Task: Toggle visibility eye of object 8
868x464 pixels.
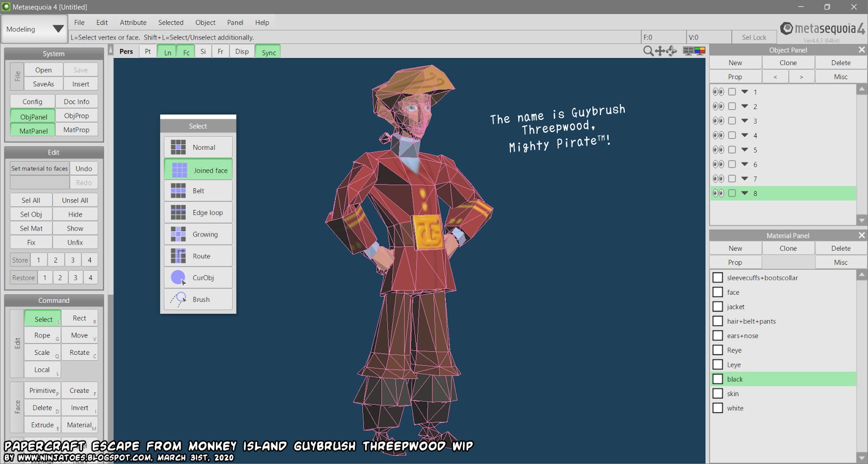Action: [x=718, y=193]
